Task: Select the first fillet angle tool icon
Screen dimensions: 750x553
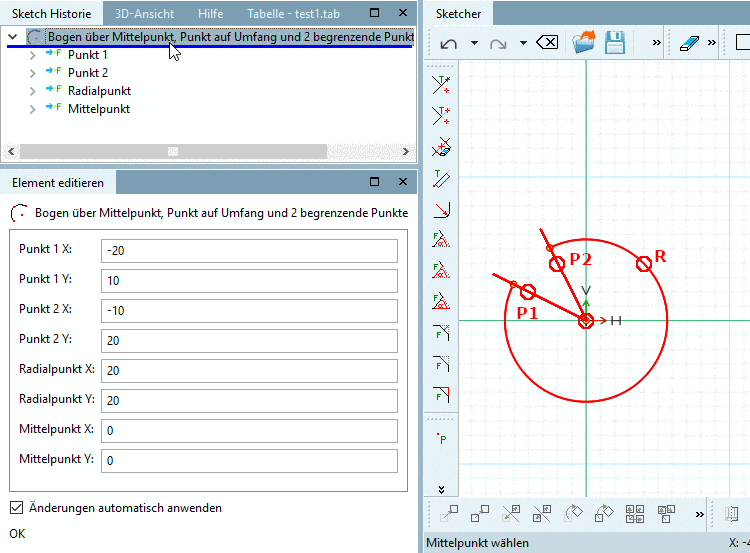Action: 441,239
